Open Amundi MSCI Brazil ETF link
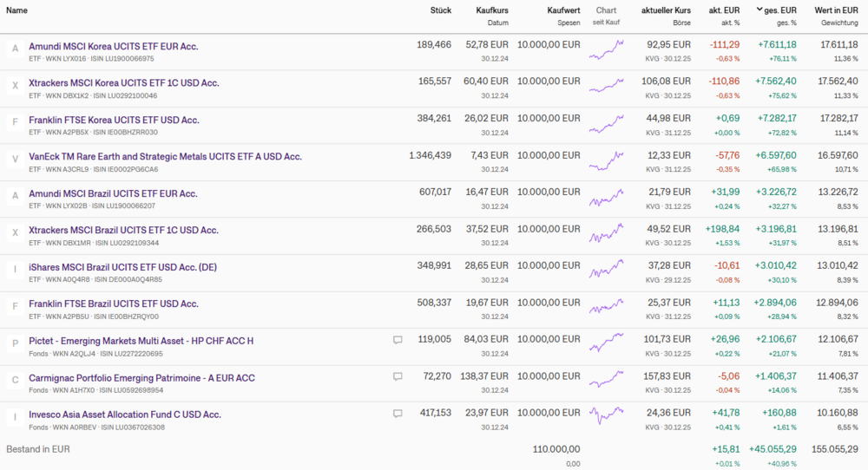The height and width of the screenshot is (470, 868). [113, 193]
